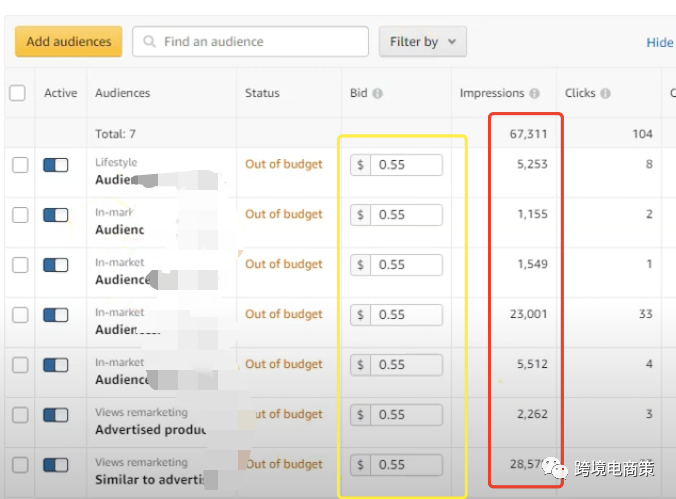The width and height of the screenshot is (676, 499).
Task: Click the Hide link at top right
Action: 659,42
